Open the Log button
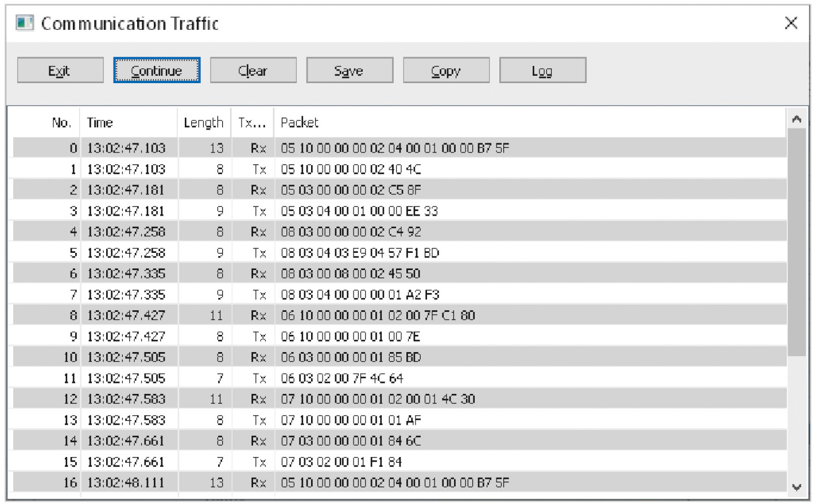 pyautogui.click(x=542, y=71)
